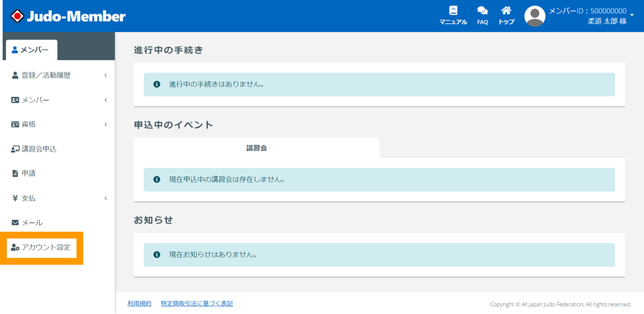This screenshot has width=644, height=314.
Task: Expand the 支払 submenu chevron
Action: pyautogui.click(x=105, y=198)
